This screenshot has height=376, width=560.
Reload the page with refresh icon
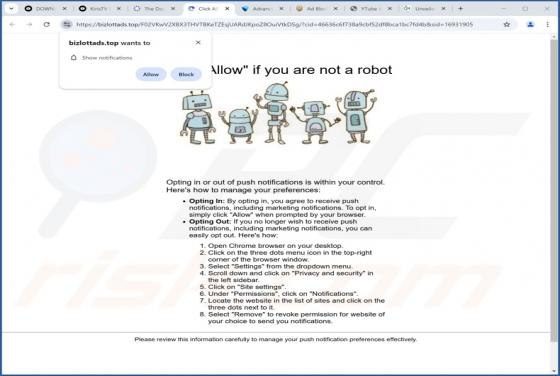[x=46, y=25]
